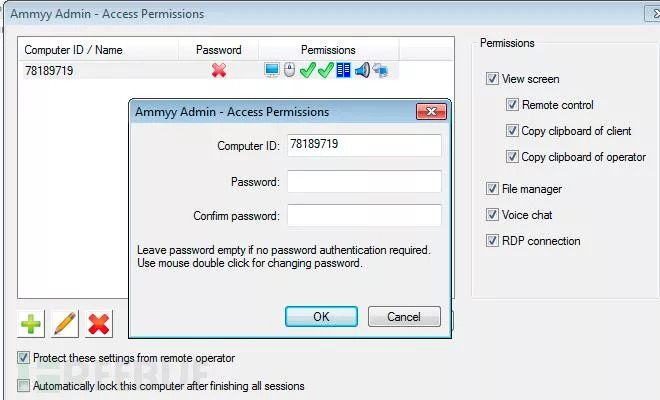
Task: Click the monitor view-screen permission icon
Action: (x=272, y=71)
